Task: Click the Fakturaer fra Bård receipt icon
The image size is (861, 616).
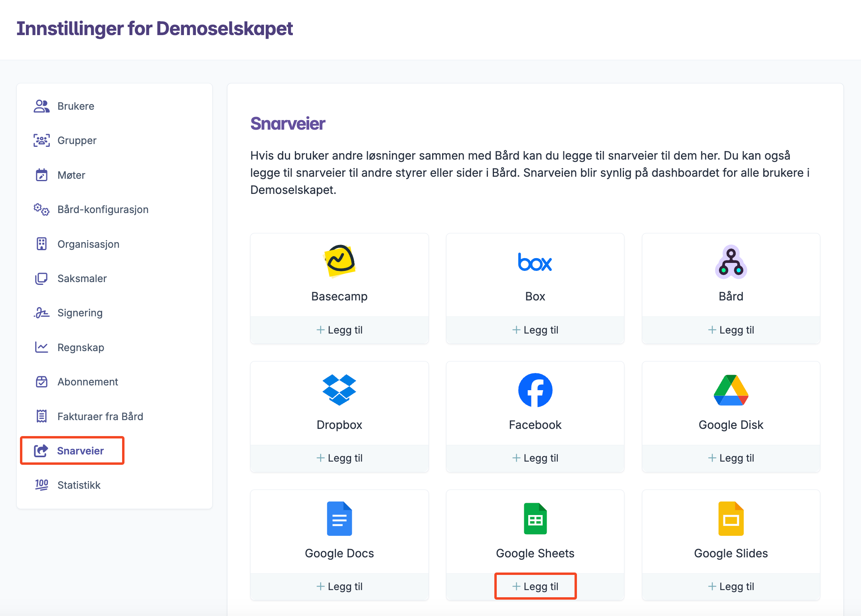Action: click(x=41, y=416)
